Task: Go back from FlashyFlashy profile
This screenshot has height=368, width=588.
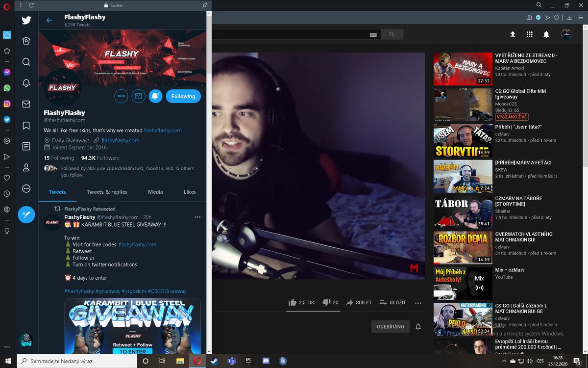Action: pyautogui.click(x=49, y=20)
